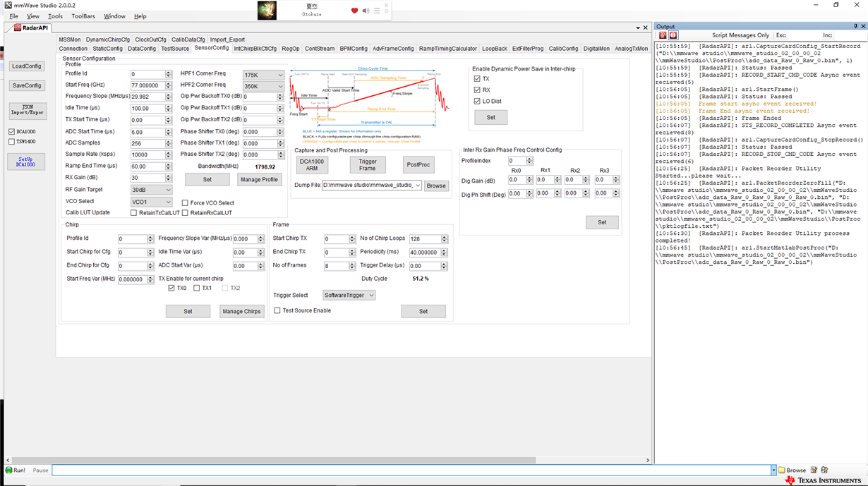Image resolution: width=868 pixels, height=486 pixels.
Task: Click the JSON Import/Export button
Action: 28,109
